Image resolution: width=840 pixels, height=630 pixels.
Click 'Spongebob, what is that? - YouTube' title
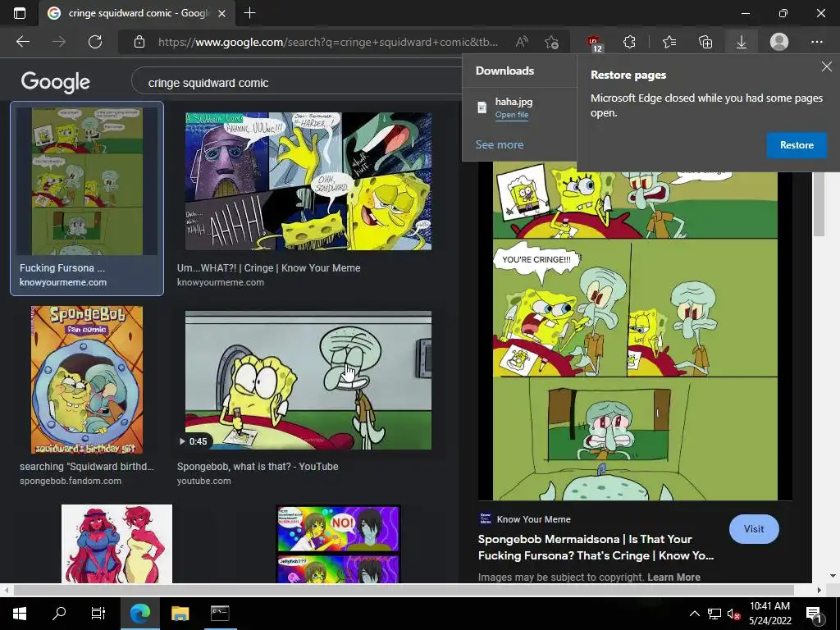258,467
